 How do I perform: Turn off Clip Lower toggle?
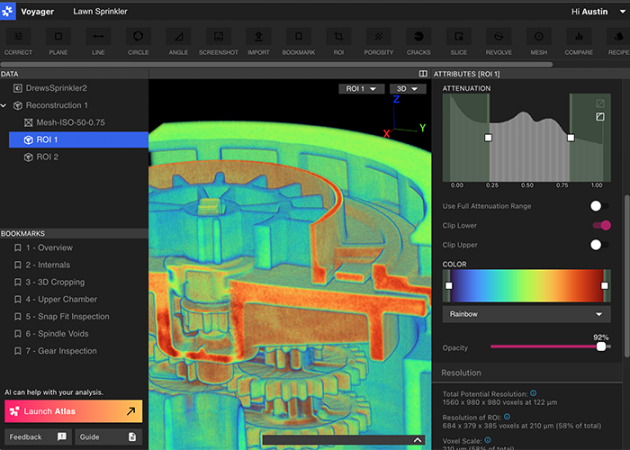coord(600,225)
